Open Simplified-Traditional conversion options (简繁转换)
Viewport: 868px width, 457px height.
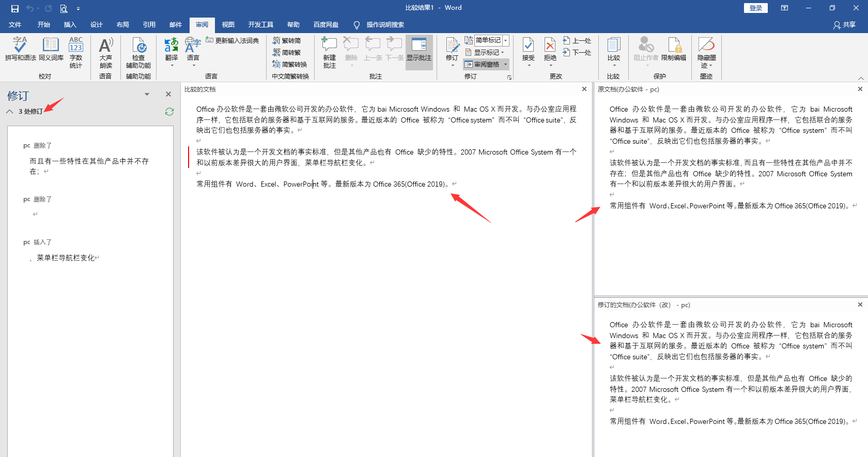point(290,64)
